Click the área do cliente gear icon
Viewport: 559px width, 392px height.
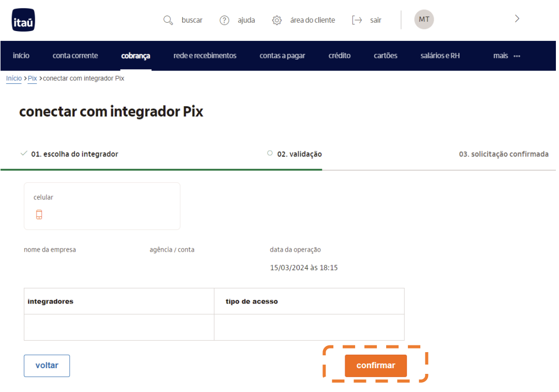276,20
